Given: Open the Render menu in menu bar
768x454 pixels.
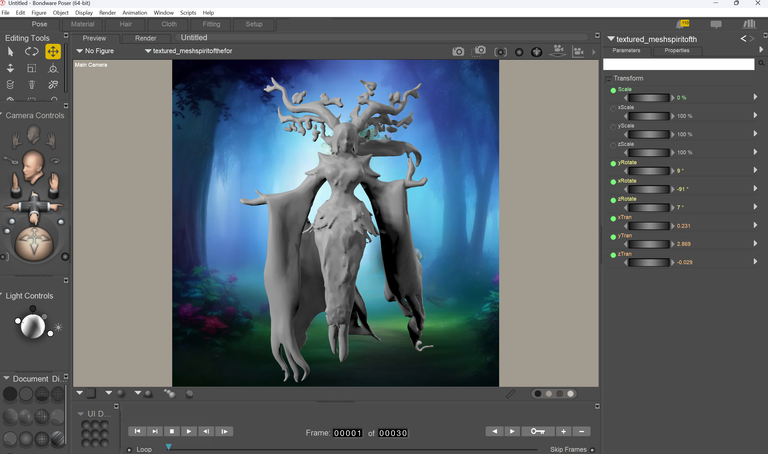Looking at the screenshot, I should point(107,13).
